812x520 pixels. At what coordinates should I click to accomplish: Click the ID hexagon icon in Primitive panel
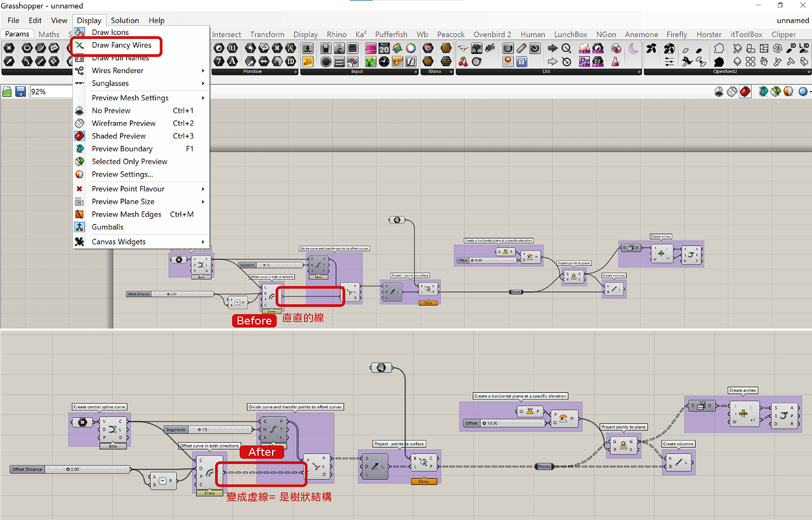(x=291, y=61)
